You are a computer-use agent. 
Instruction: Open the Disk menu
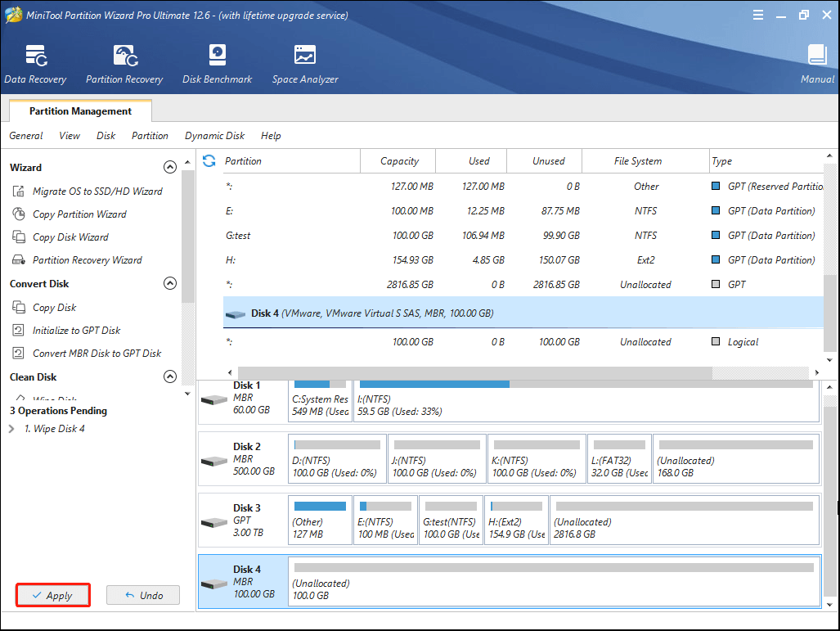tap(106, 136)
